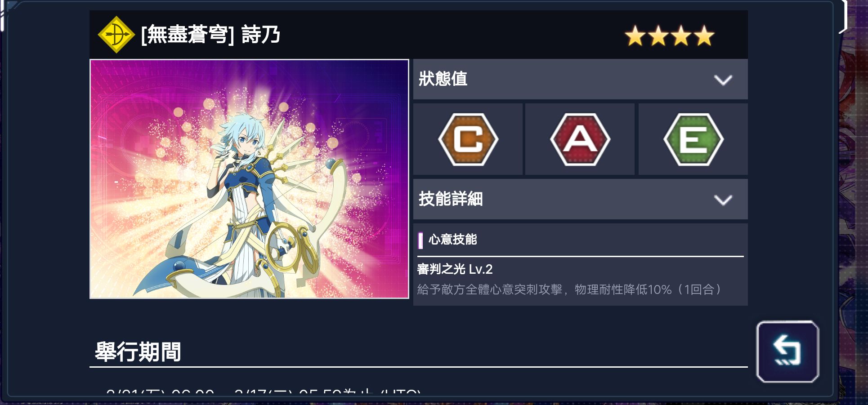Tap the return arrow button

787,352
